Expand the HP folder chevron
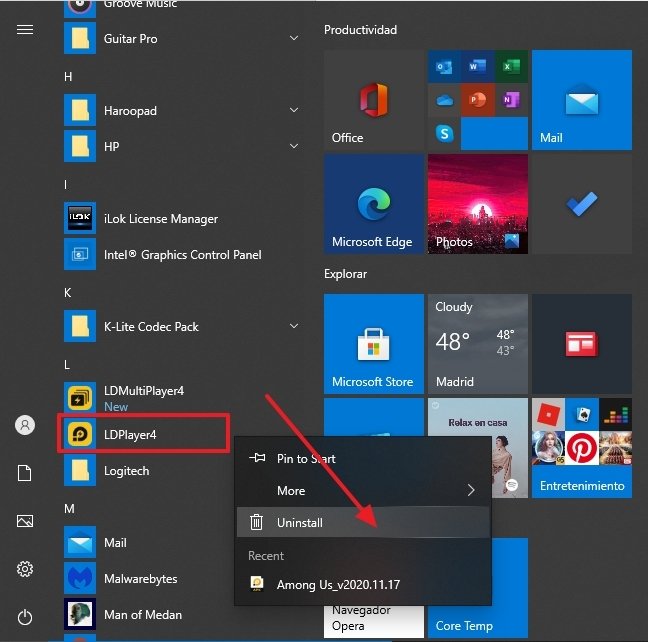This screenshot has height=642, width=648. [294, 146]
